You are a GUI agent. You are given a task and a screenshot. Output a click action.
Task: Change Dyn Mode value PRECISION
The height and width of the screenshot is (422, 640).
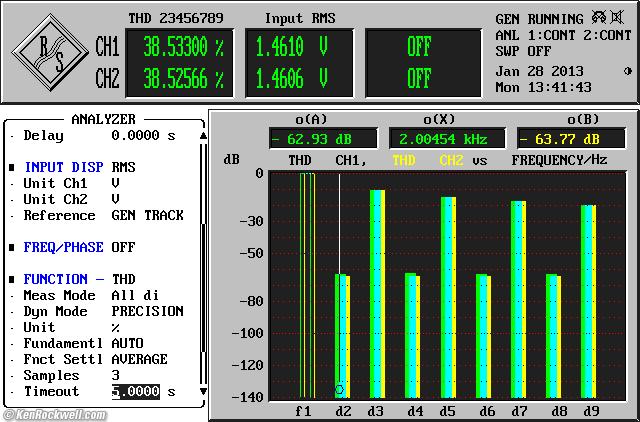[x=147, y=311]
